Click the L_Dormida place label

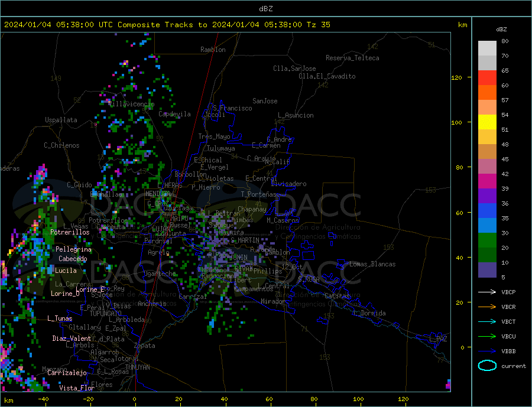point(370,312)
